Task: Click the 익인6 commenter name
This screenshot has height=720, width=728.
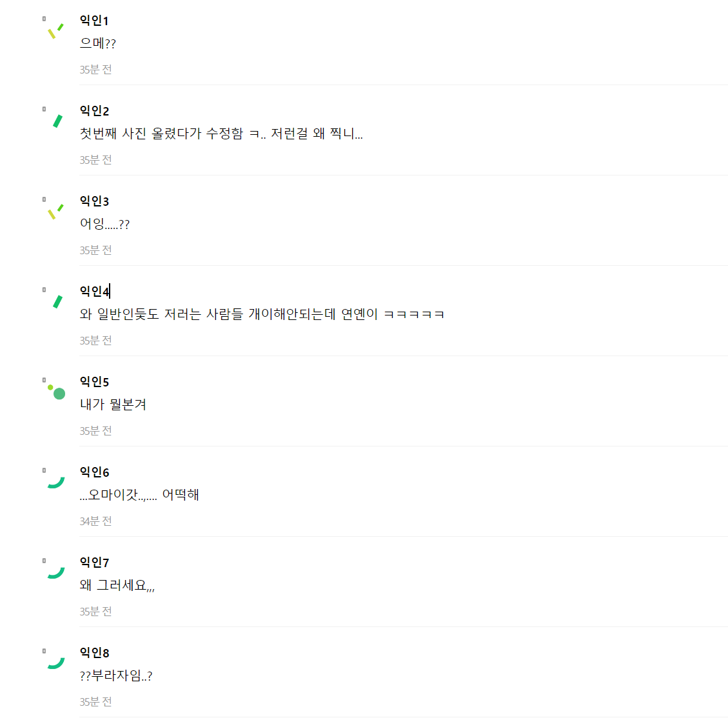Action: click(x=94, y=472)
